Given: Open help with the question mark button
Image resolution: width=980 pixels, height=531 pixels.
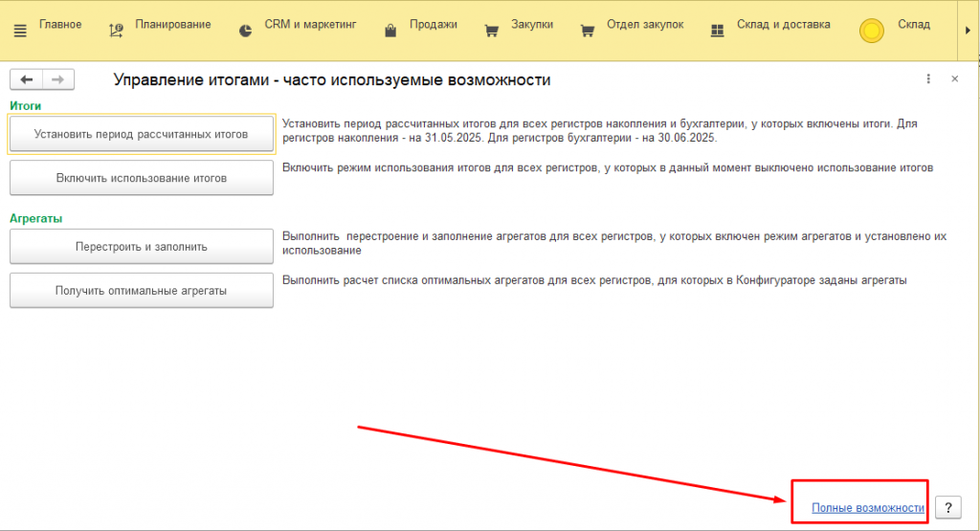Looking at the screenshot, I should [948, 507].
